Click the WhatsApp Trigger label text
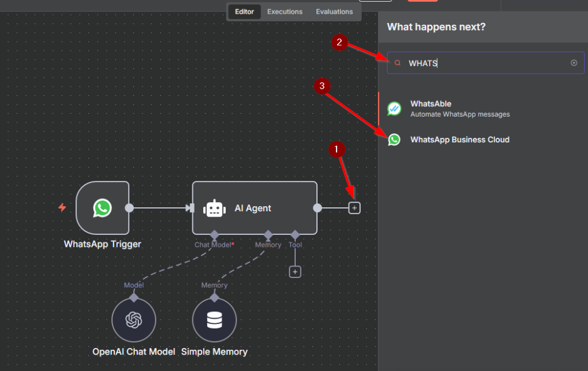 click(x=102, y=244)
